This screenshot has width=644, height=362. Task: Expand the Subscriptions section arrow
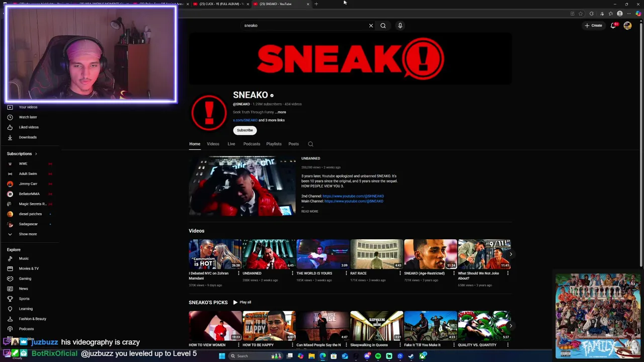[36, 154]
